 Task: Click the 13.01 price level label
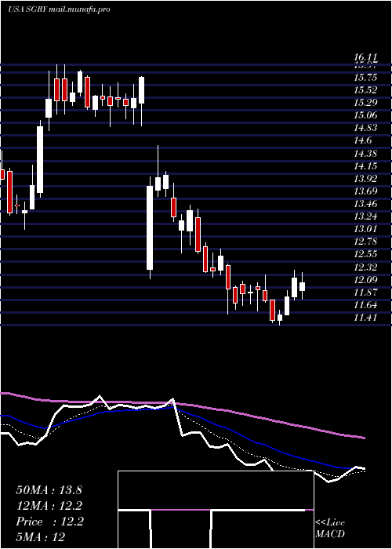(x=365, y=229)
